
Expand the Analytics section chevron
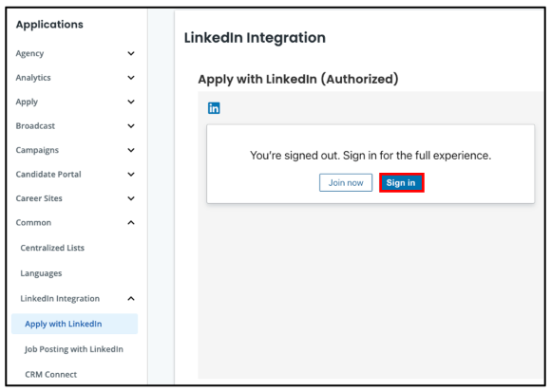point(131,78)
